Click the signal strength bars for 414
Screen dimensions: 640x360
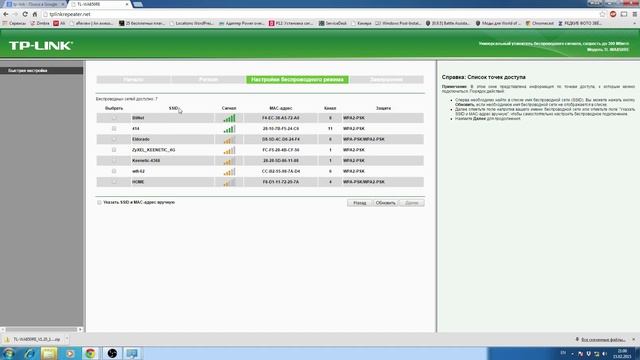coord(229,129)
